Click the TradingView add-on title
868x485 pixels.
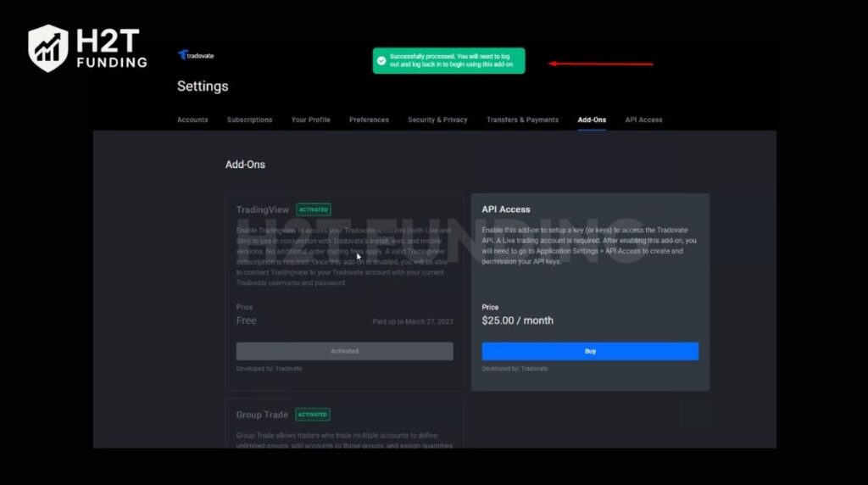[x=263, y=209]
